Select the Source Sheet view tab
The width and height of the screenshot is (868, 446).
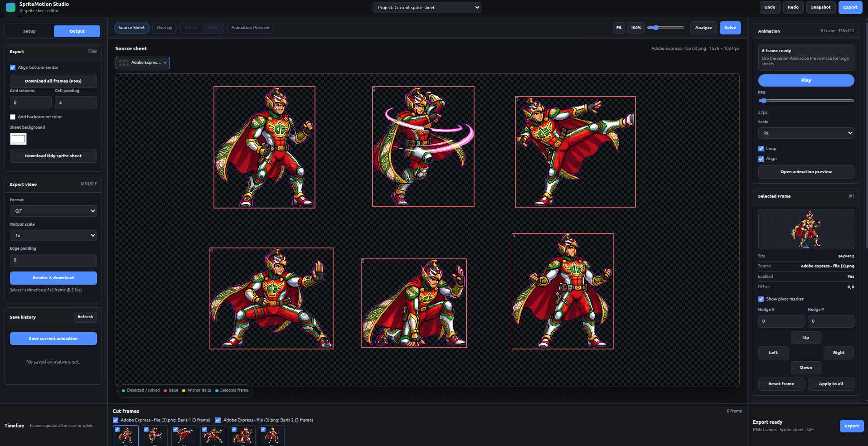(x=132, y=28)
